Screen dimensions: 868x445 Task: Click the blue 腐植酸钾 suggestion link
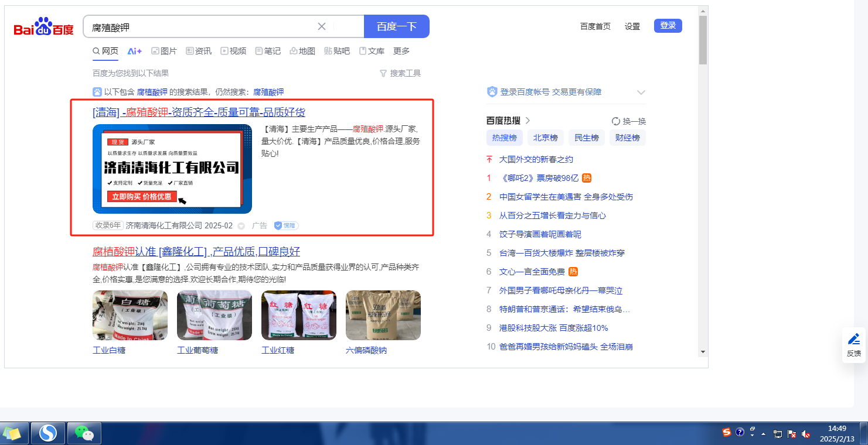point(152,92)
